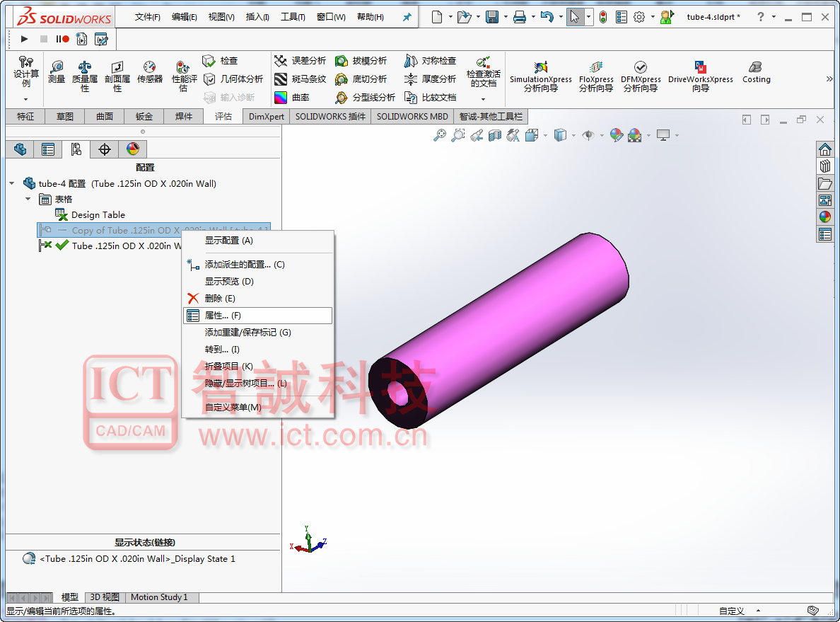The height and width of the screenshot is (622, 840).
Task: Collapse the tube-4 配置 tree node
Action: coord(12,183)
